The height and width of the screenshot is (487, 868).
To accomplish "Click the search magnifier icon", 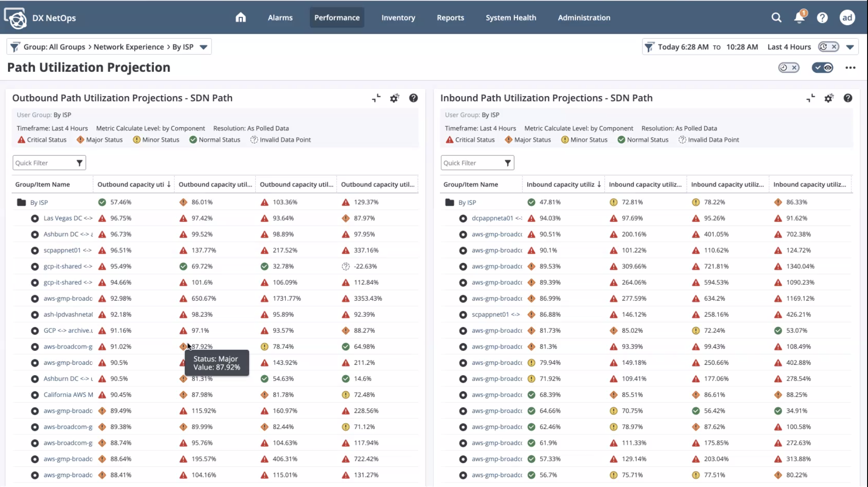I will pyautogui.click(x=776, y=18).
